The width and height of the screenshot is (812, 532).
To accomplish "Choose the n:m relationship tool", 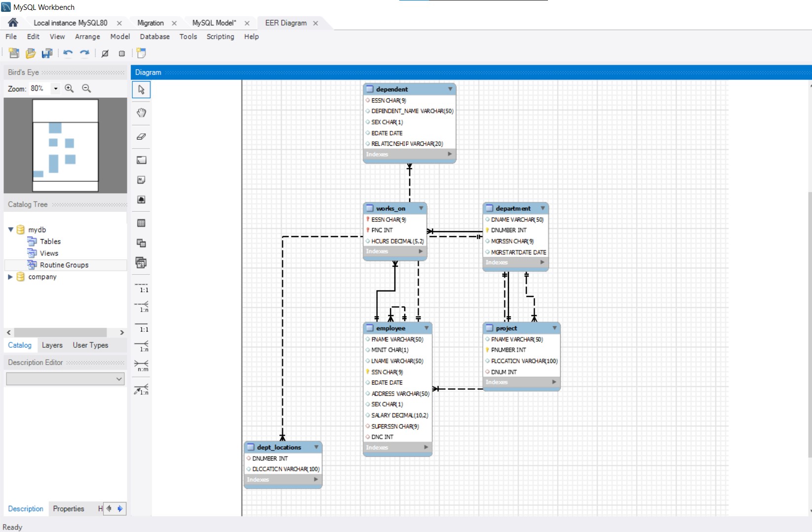I will coord(141,365).
